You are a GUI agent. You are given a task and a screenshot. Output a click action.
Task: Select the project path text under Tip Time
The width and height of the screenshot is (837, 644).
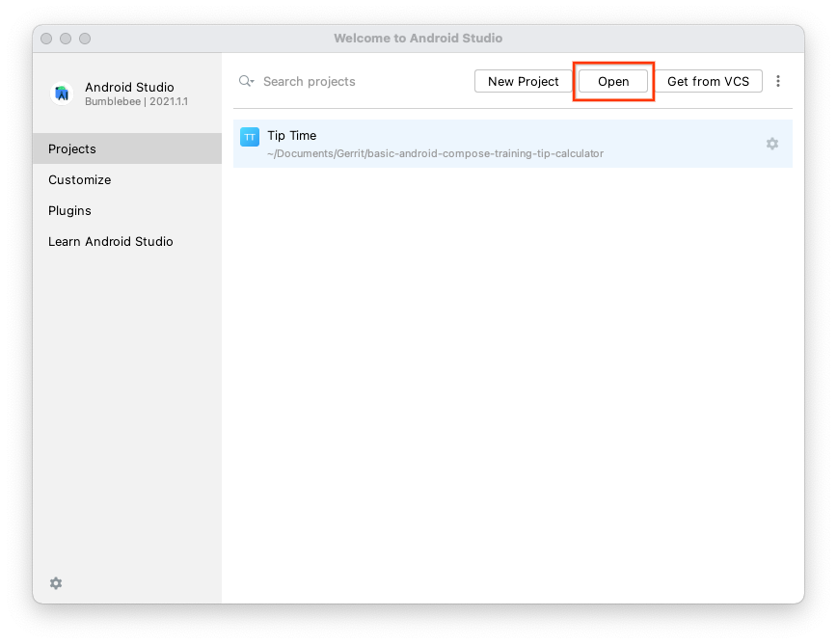click(436, 153)
